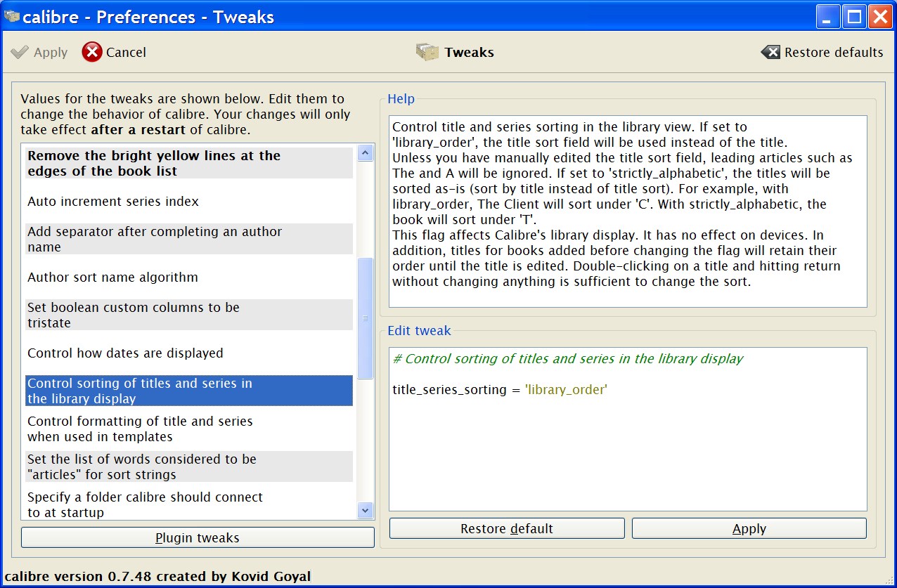The height and width of the screenshot is (588, 897).
Task: Select 'Set the list of words considered articles'
Action: tap(189, 466)
